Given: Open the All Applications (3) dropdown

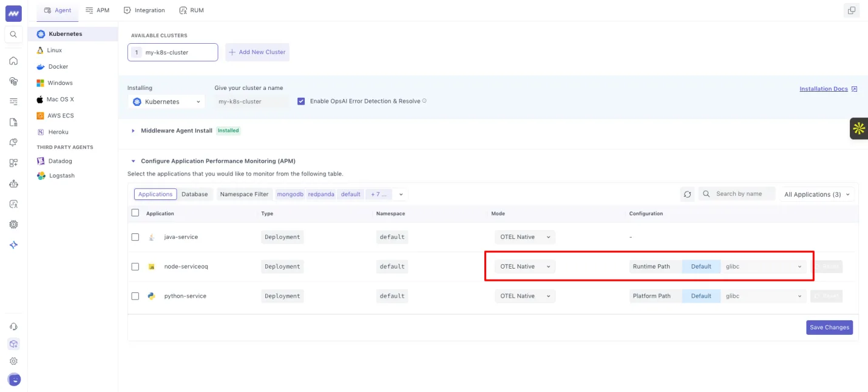Looking at the screenshot, I should click(x=818, y=194).
